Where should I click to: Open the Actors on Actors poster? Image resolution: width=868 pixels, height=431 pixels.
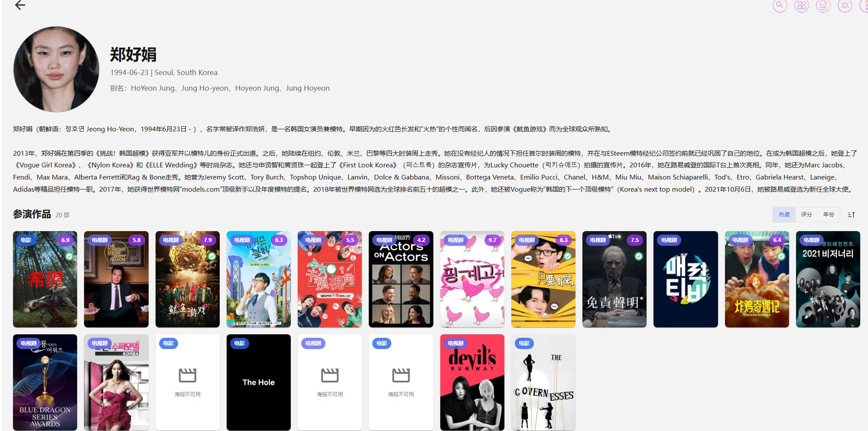401,279
